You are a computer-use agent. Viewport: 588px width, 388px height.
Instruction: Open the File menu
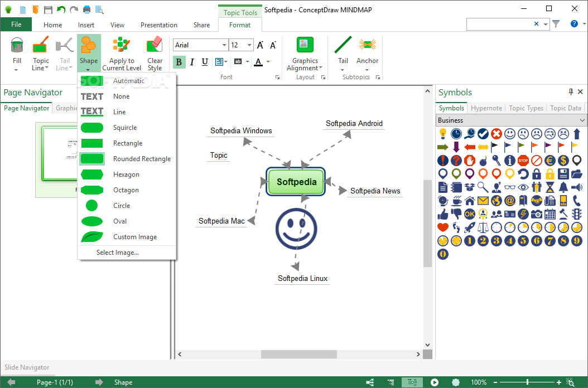(x=16, y=25)
